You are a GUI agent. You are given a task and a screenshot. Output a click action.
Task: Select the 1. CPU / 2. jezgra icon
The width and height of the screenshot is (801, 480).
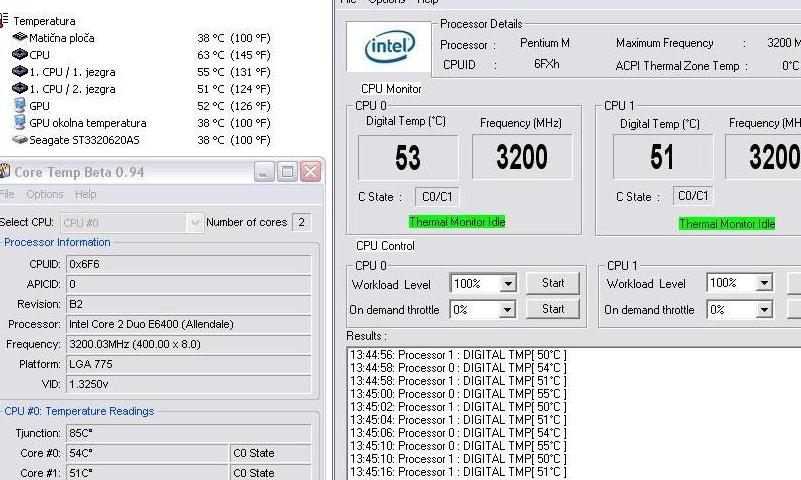[19, 89]
